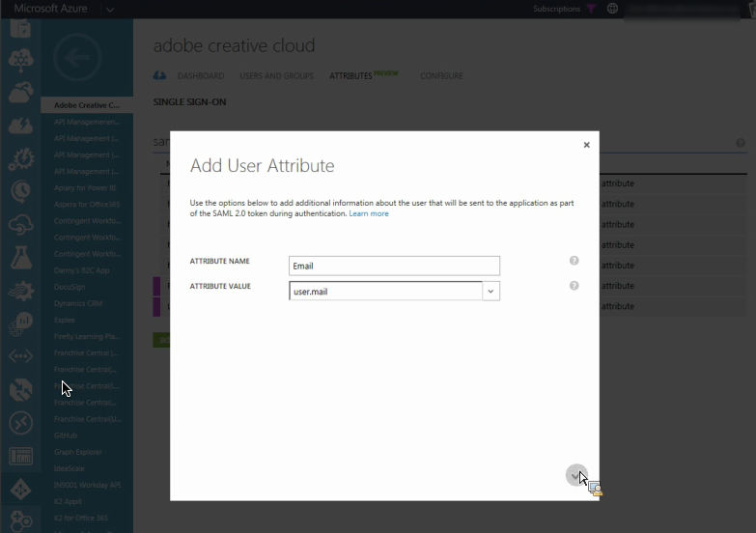Show help for Attribute Value
Screen dimensions: 756x533
[574, 286]
